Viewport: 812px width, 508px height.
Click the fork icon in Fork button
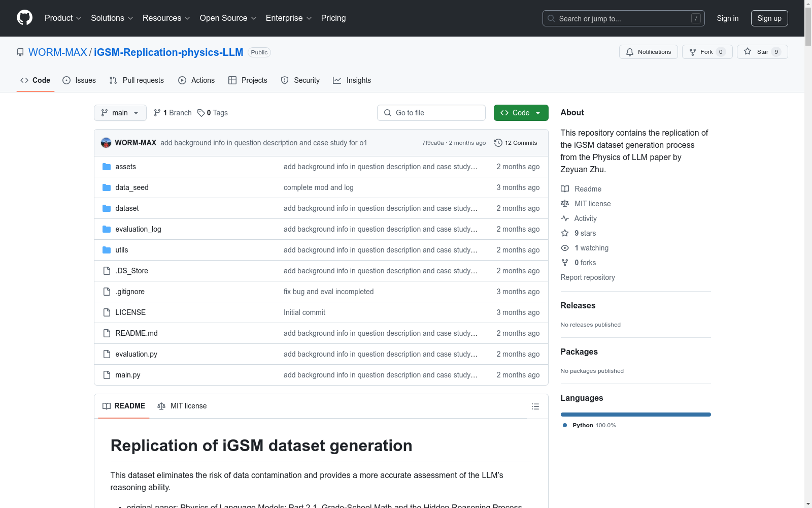point(693,52)
